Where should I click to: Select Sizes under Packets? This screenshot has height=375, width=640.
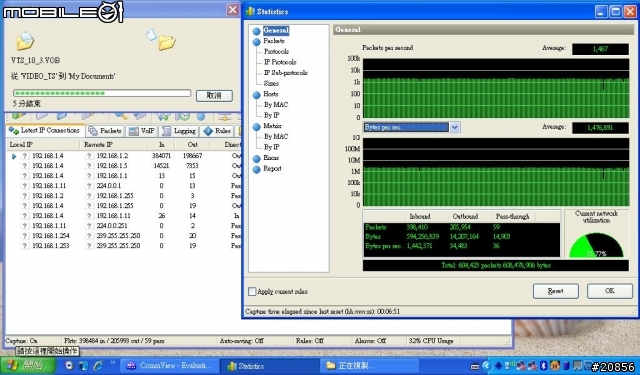tap(271, 83)
